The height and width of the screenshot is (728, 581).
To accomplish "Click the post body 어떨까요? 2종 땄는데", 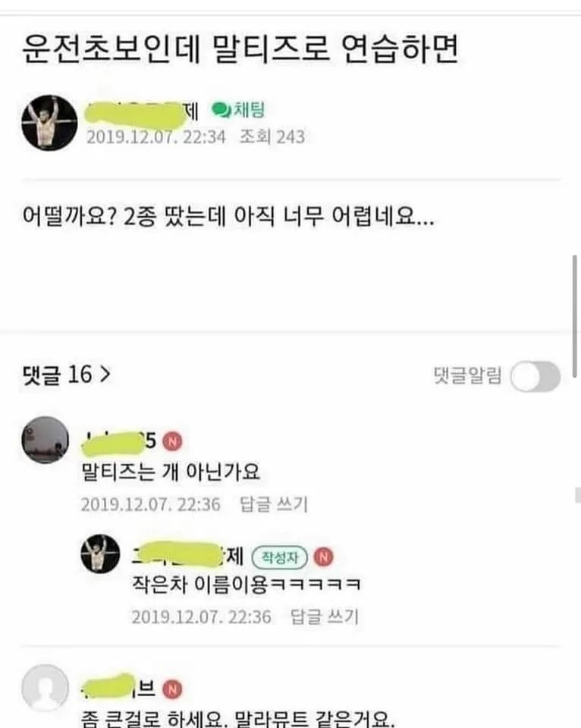I will (228, 216).
